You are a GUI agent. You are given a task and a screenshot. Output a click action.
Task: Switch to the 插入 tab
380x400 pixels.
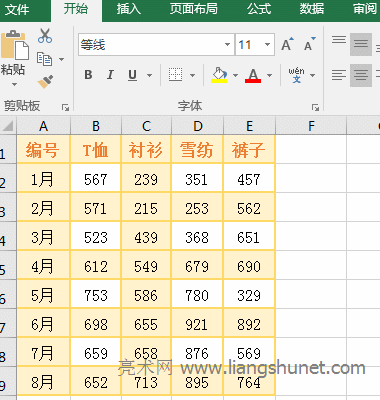click(x=129, y=9)
